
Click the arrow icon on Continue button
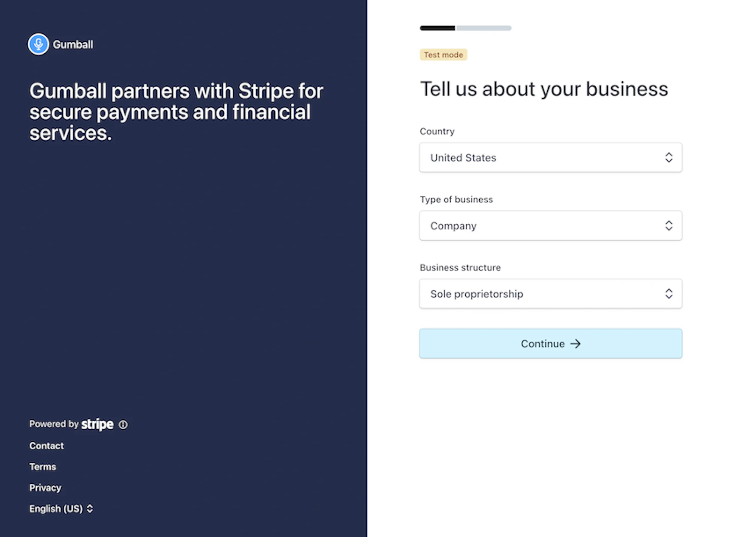coord(575,344)
